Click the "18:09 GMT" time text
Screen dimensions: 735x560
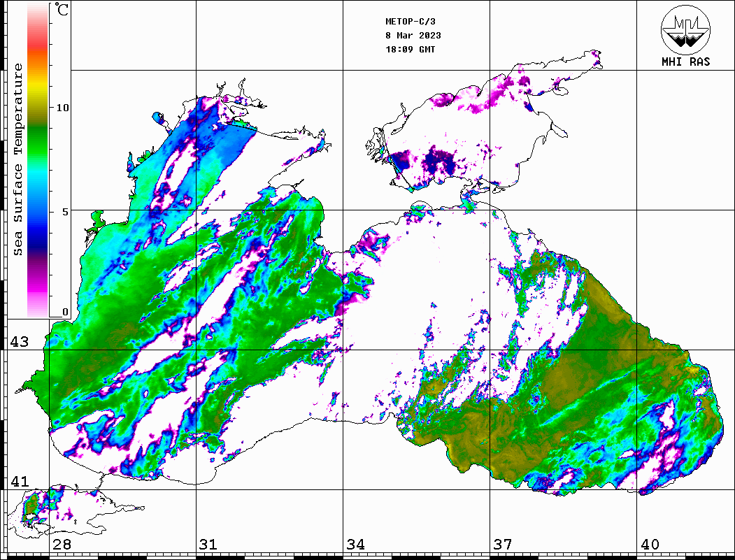coord(410,49)
